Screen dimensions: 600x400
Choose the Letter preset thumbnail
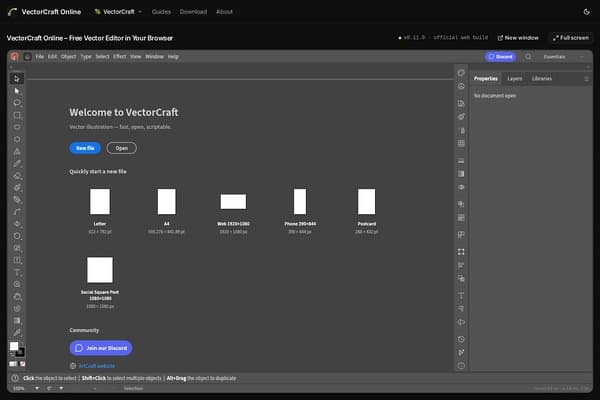click(100, 201)
